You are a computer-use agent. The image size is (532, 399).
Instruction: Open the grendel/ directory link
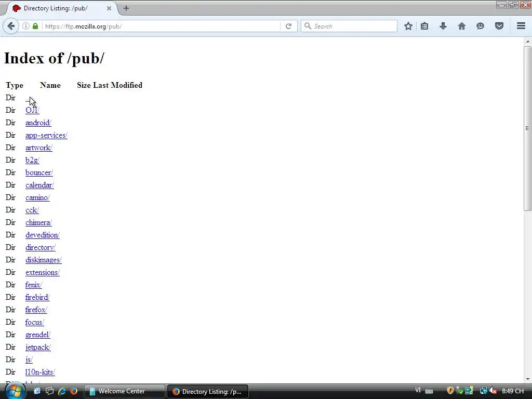click(37, 335)
